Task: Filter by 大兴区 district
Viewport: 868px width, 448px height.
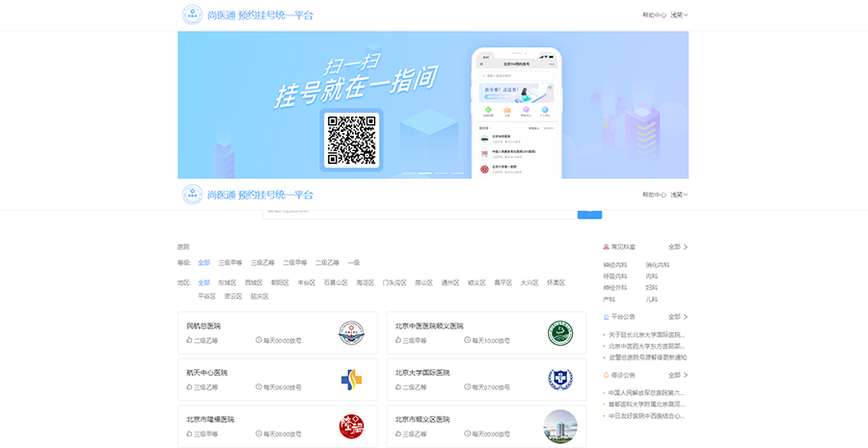Action: click(x=529, y=282)
